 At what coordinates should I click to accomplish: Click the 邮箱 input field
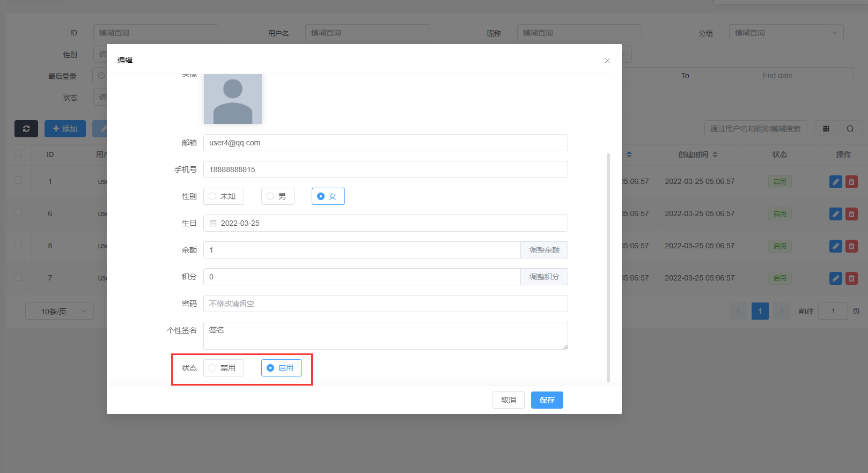click(x=385, y=143)
